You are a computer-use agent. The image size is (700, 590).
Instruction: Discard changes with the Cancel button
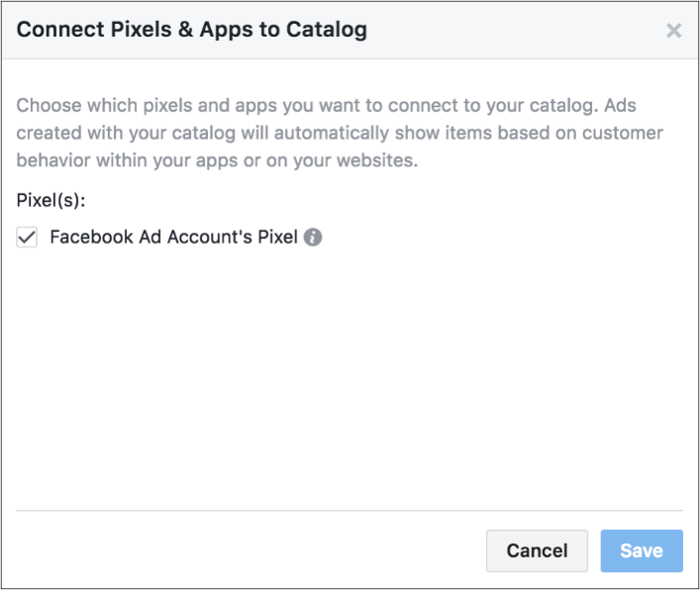tap(537, 550)
